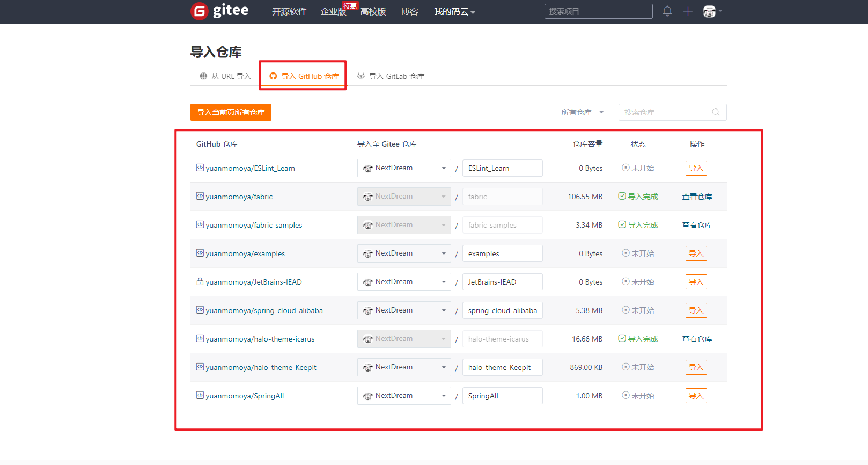Switch to 导入 GitHub 仓库 tab
868x465 pixels.
(304, 76)
